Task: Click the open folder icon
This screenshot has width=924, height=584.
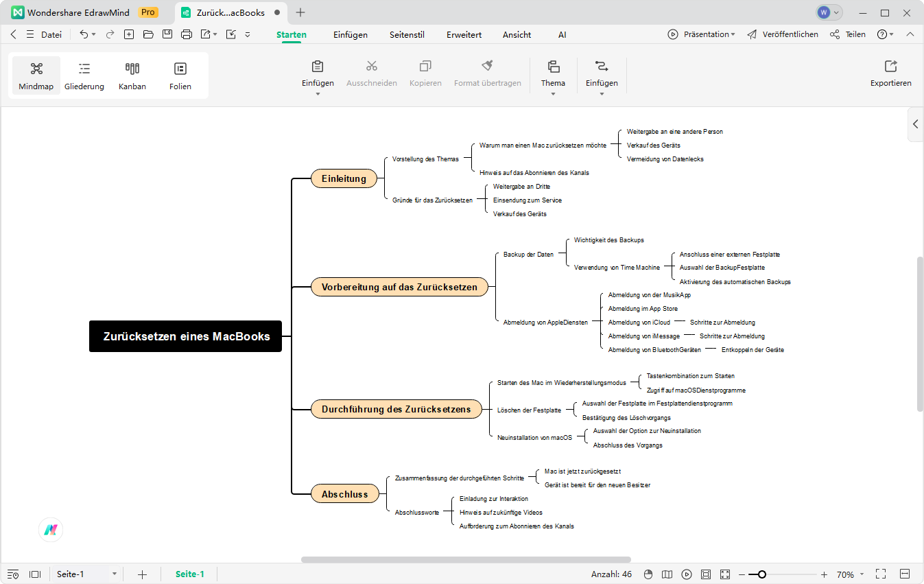Action: 148,34
